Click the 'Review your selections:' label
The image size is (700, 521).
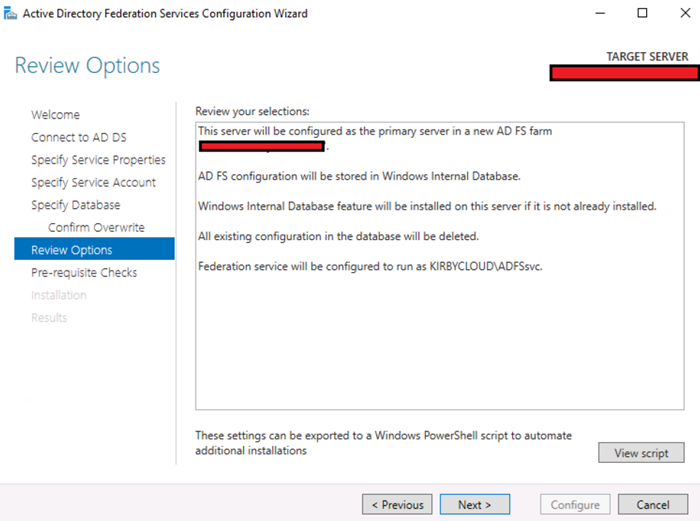click(252, 111)
